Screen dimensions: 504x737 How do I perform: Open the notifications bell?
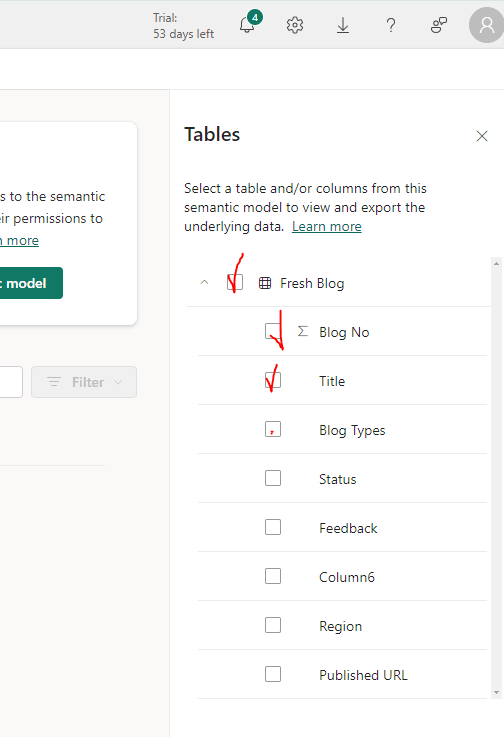pos(247,25)
